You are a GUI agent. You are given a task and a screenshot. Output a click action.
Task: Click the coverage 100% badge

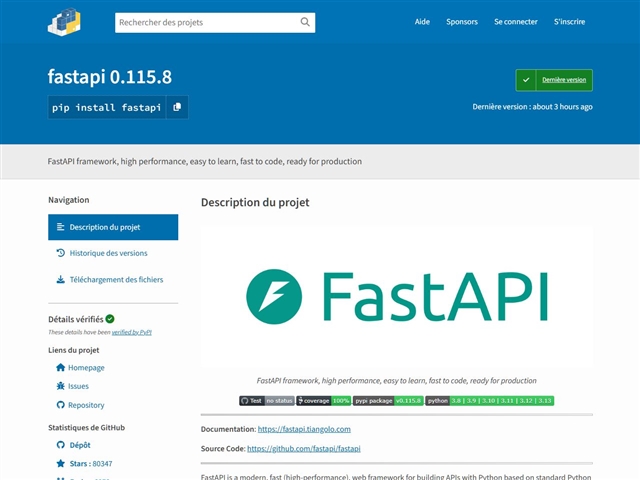click(324, 401)
